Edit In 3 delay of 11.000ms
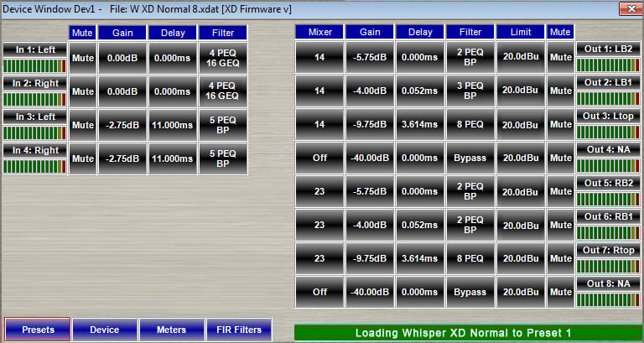 pos(172,125)
